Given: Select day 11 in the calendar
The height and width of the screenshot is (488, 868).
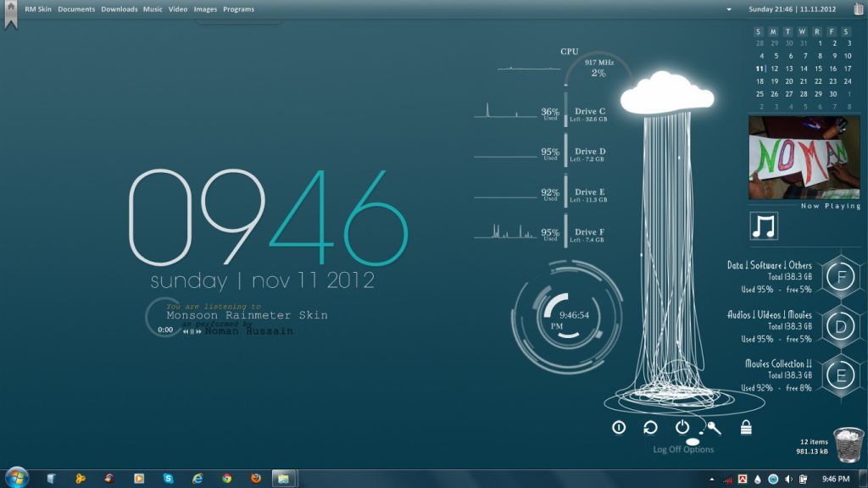Looking at the screenshot, I should 759,69.
